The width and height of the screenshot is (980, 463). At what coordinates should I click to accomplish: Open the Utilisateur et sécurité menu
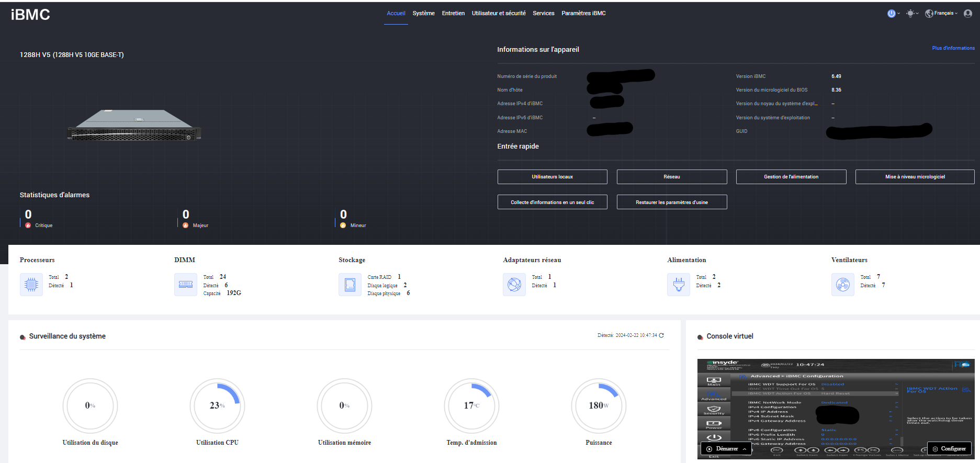499,14
